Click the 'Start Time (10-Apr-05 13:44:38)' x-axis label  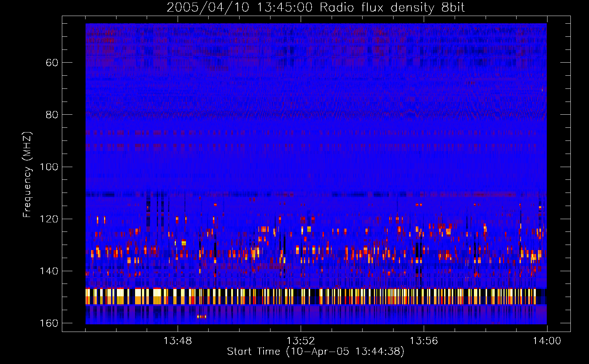pos(316,352)
